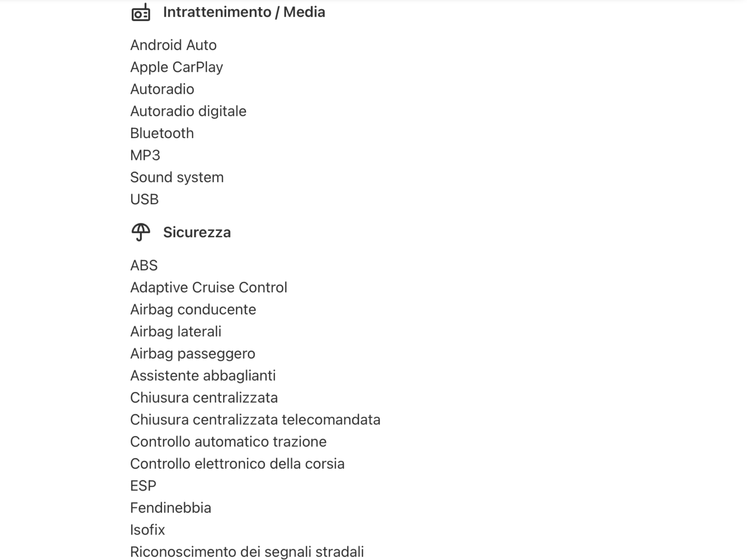Click the umbrella icon beside Sicurezza
The width and height of the screenshot is (747, 560).
(x=140, y=232)
